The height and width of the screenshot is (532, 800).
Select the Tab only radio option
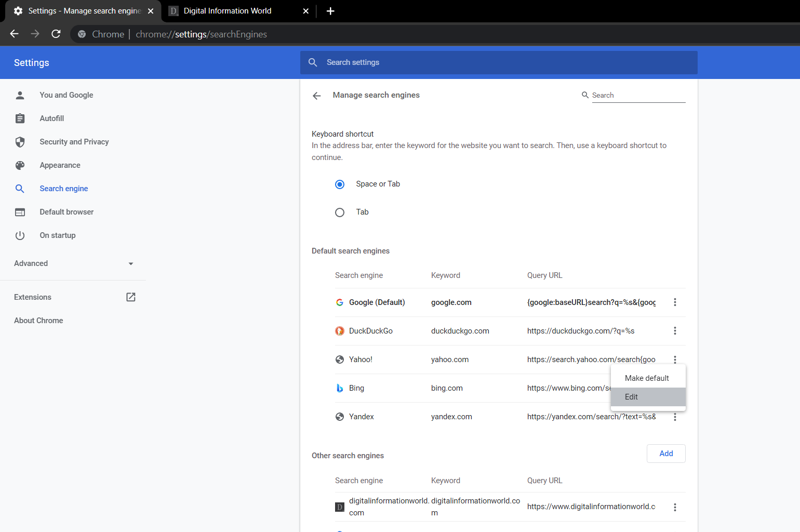point(340,212)
